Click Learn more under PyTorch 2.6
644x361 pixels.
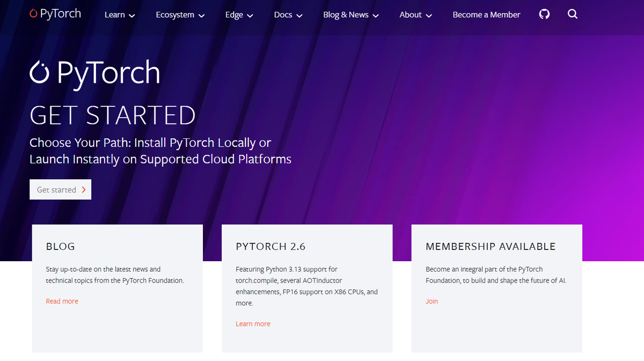click(x=253, y=324)
